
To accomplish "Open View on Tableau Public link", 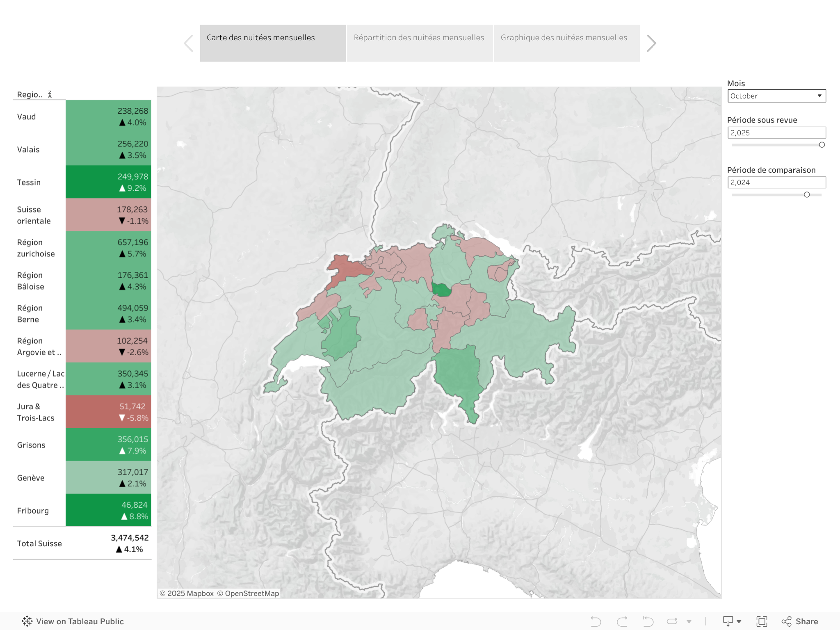I will pos(80,621).
